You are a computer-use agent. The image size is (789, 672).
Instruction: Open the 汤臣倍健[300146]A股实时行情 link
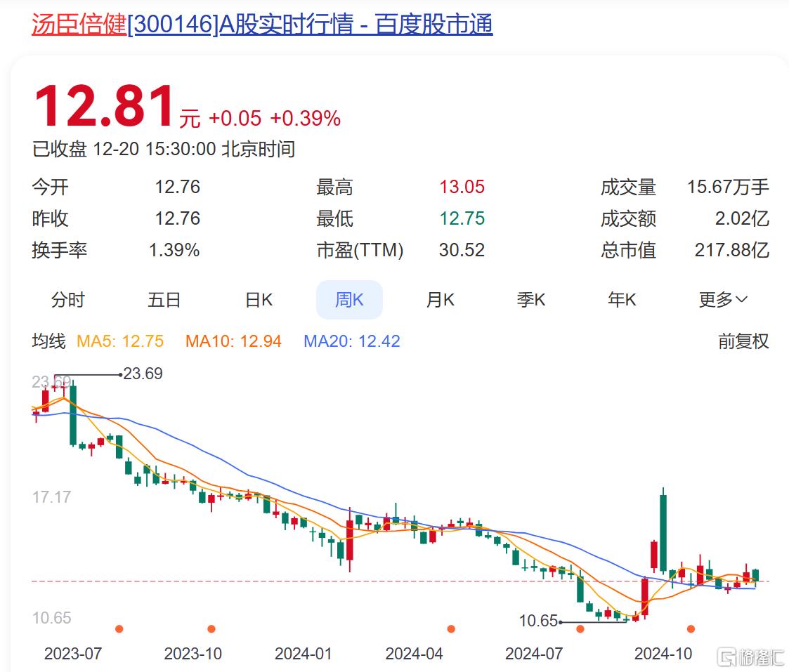261,24
